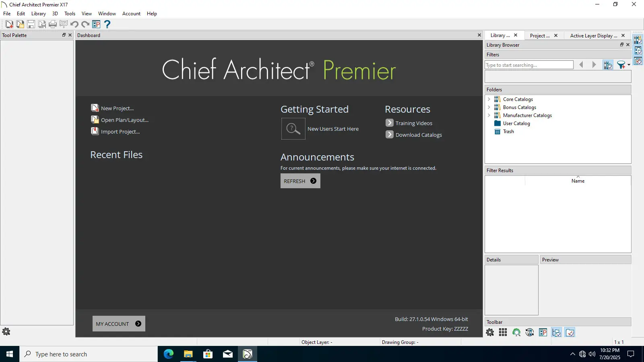The image size is (644, 362).
Task: Expand the Manufacturer Catalogs folder
Action: coord(489,115)
